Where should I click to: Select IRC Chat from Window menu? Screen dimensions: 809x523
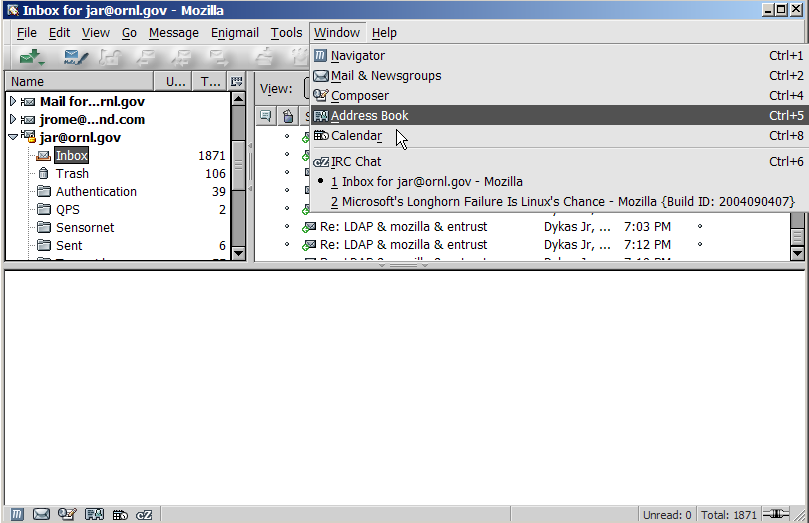pyautogui.click(x=355, y=162)
